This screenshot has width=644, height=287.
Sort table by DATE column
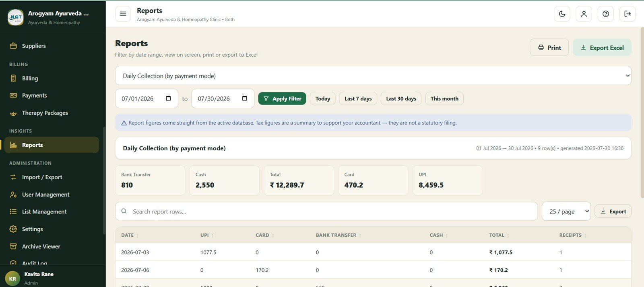(130, 235)
